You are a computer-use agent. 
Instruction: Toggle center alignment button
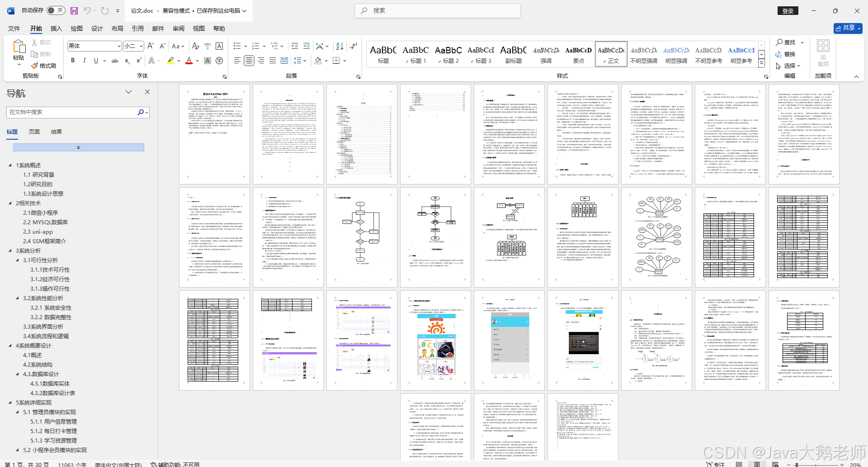tap(249, 61)
